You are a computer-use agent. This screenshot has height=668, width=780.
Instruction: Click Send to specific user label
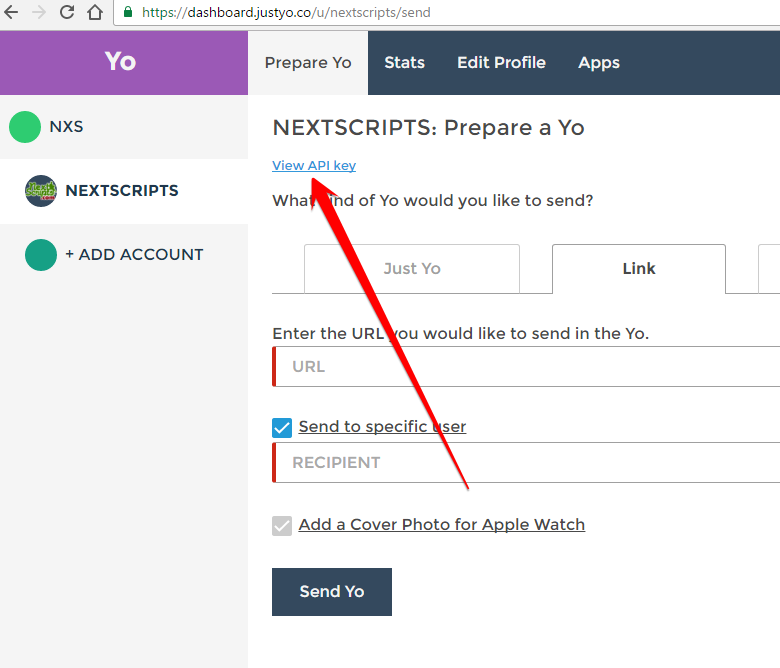382,427
